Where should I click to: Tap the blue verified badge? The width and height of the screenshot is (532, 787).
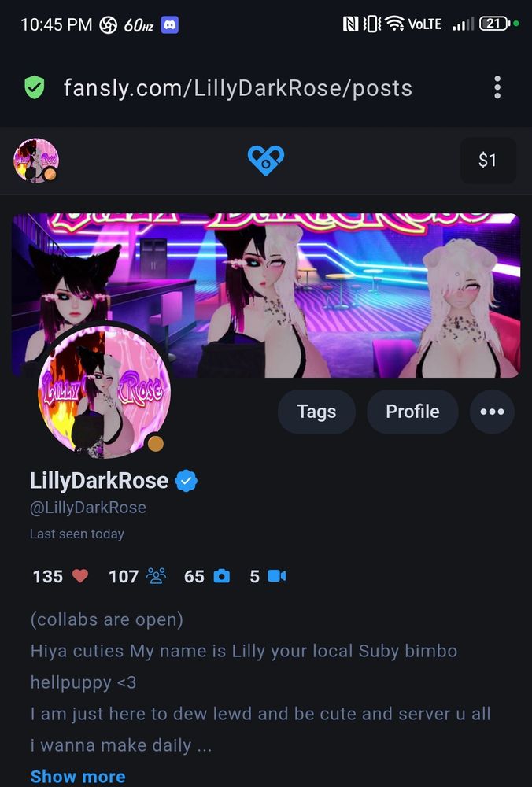click(x=186, y=481)
